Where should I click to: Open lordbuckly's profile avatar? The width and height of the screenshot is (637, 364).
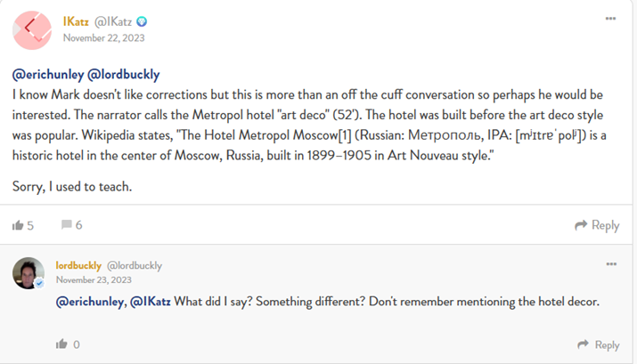(x=28, y=273)
